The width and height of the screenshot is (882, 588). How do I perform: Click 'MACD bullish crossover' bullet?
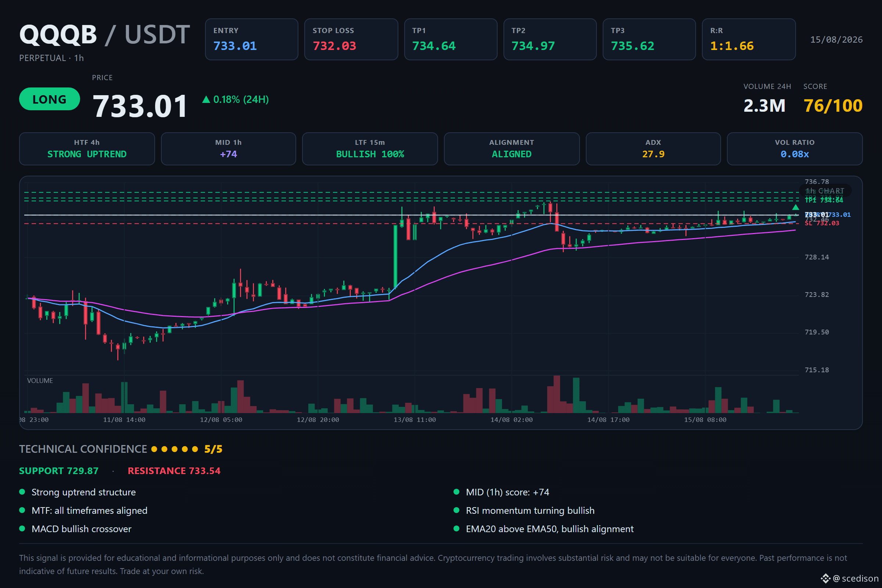pos(81,529)
